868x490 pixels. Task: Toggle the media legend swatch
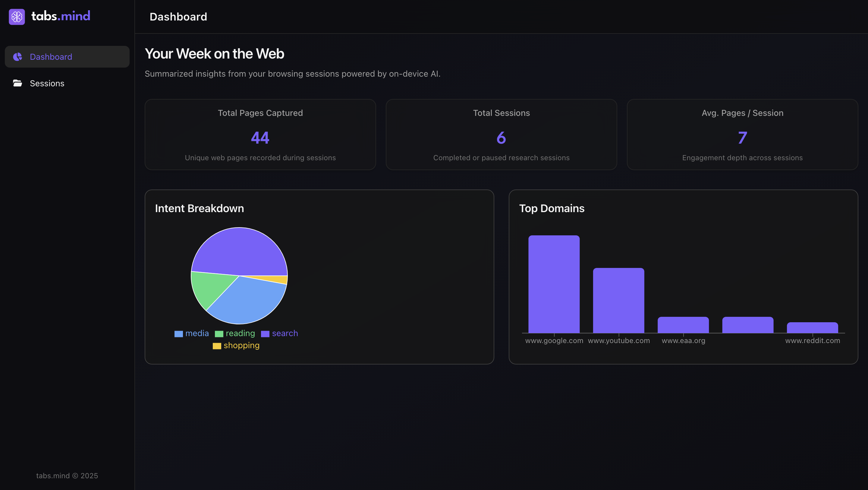click(179, 334)
